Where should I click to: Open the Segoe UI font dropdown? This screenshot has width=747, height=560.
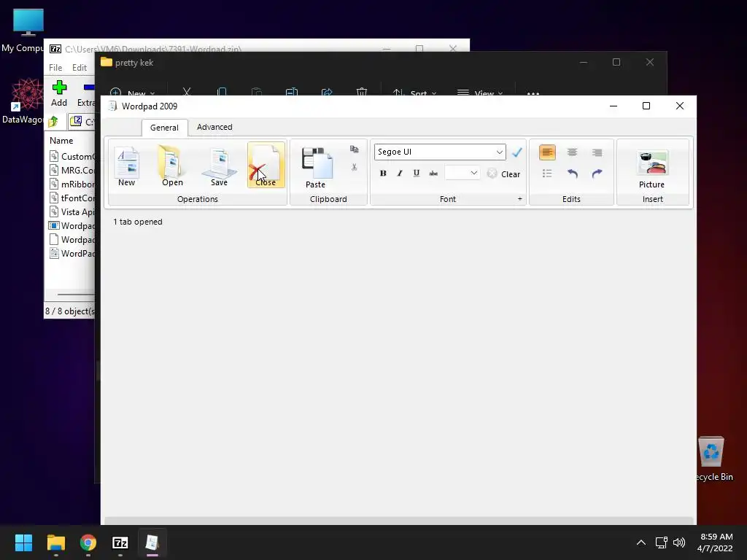pyautogui.click(x=499, y=152)
